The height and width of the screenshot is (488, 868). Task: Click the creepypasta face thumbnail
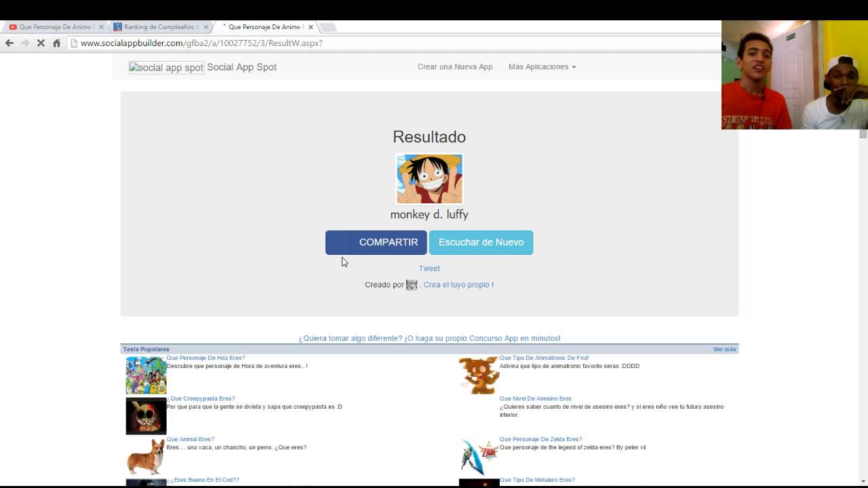coord(146,416)
